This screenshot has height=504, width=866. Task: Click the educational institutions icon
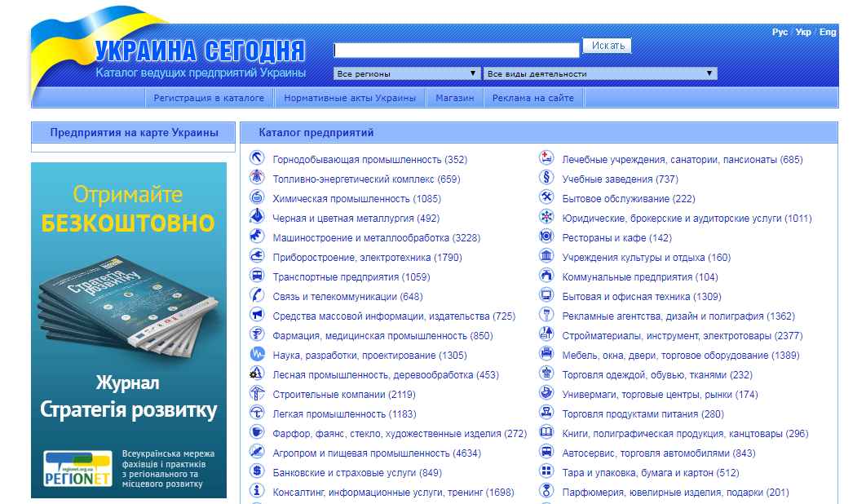pyautogui.click(x=546, y=178)
